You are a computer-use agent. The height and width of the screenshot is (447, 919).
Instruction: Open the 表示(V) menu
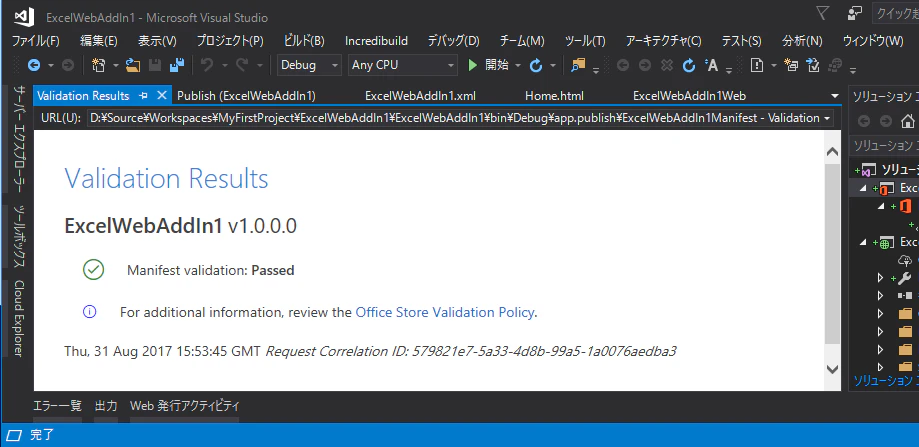[x=157, y=41]
